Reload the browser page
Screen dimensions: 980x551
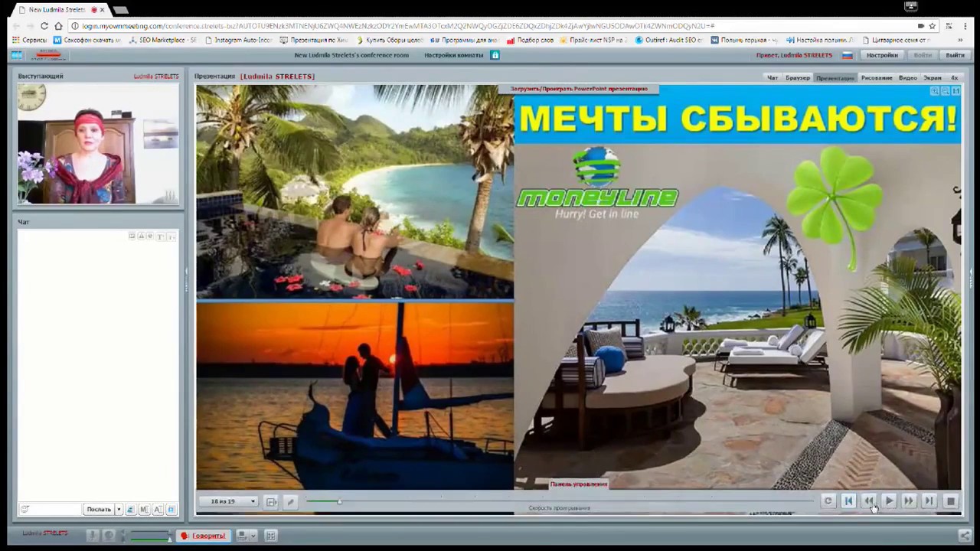point(44,26)
